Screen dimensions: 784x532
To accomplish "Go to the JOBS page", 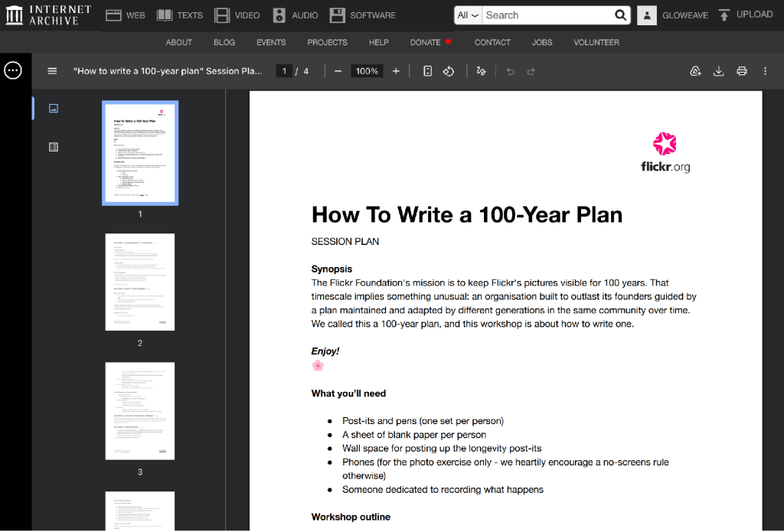I will (542, 43).
